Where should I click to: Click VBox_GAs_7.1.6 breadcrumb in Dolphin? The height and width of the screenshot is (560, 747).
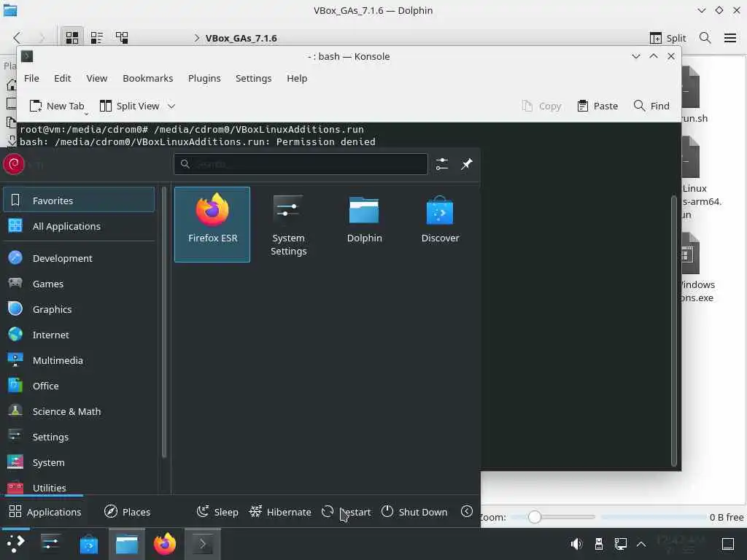point(241,38)
